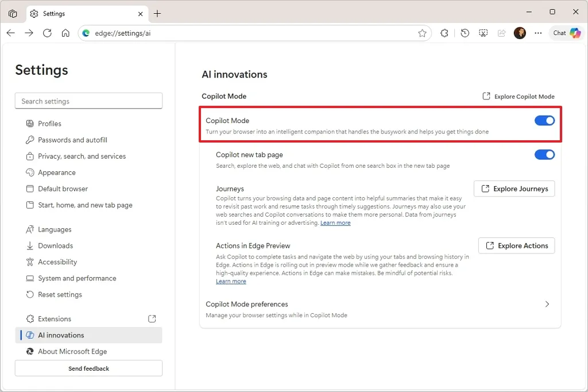Share the current page
Viewport: 588px width, 392px height.
(x=501, y=33)
